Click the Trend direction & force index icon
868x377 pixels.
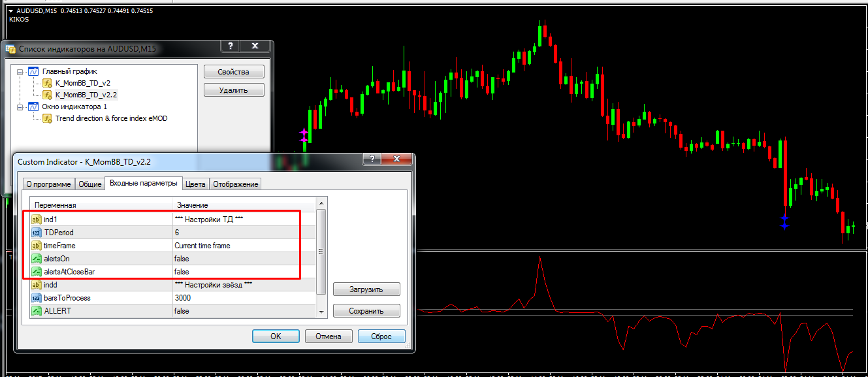point(47,118)
